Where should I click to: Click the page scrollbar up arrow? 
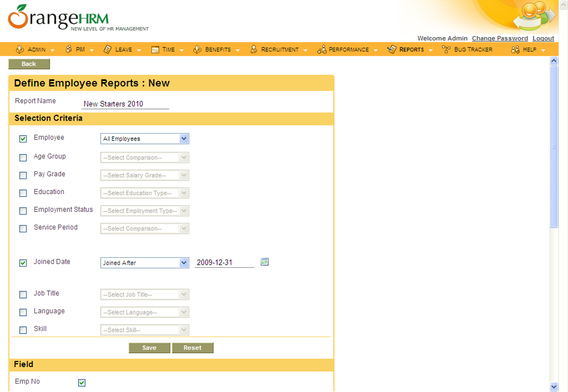(554, 61)
